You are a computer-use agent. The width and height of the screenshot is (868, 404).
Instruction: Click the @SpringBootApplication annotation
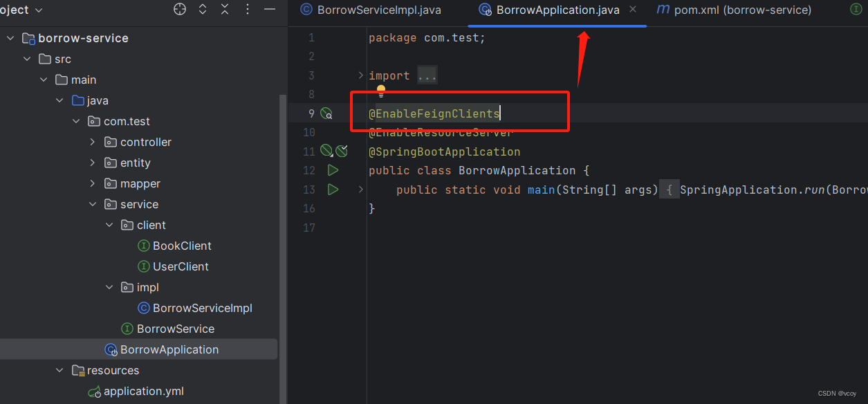tap(444, 151)
